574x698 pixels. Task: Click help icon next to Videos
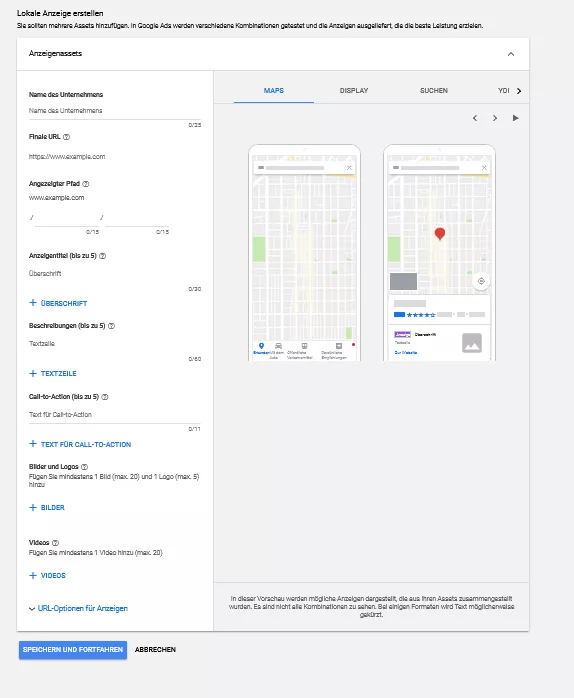pos(55,543)
